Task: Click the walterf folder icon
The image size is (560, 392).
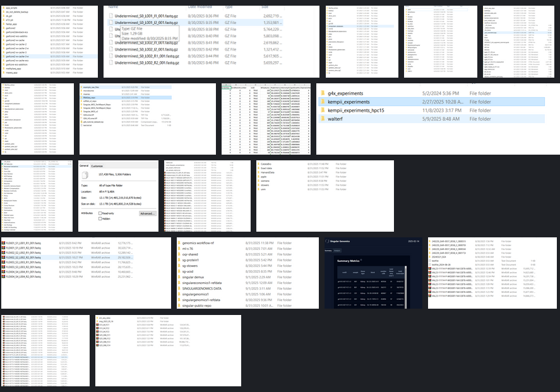Action: point(323,119)
